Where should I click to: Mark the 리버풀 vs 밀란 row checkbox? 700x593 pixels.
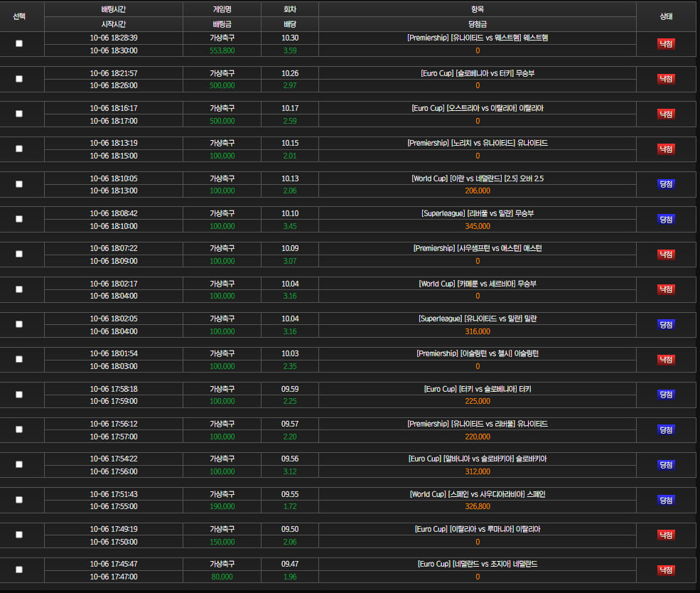click(x=19, y=219)
